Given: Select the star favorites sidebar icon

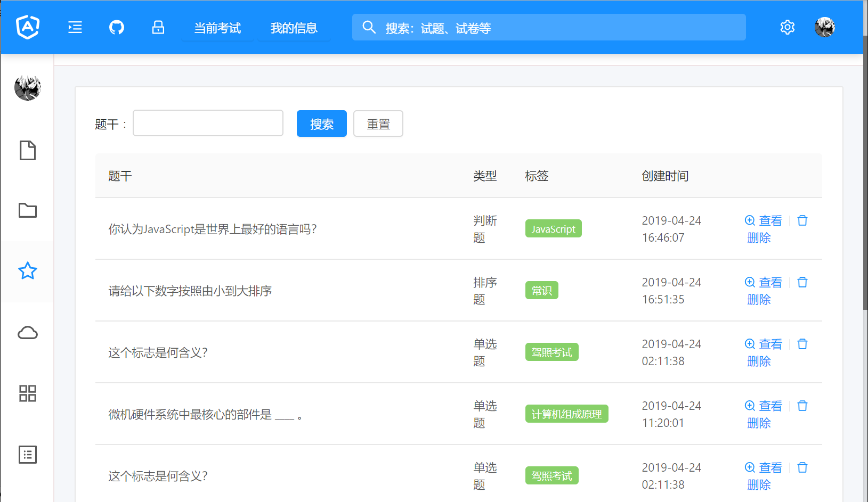Looking at the screenshot, I should (28, 271).
